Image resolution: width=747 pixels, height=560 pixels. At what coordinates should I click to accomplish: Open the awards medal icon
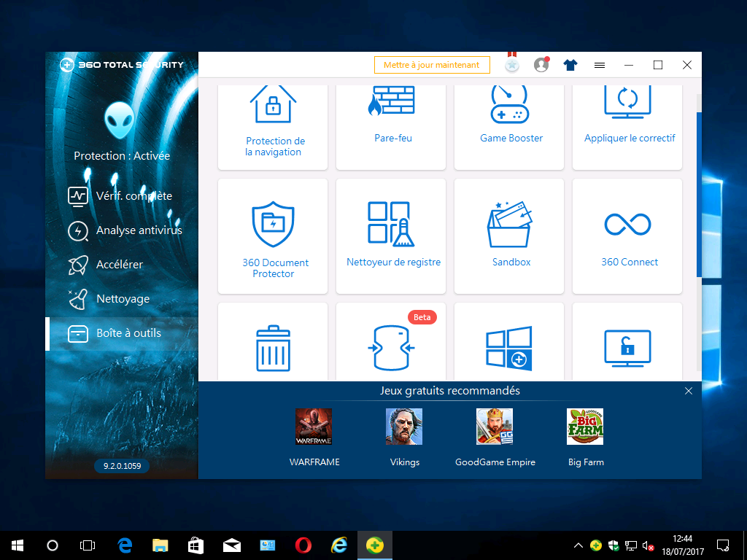[x=511, y=65]
